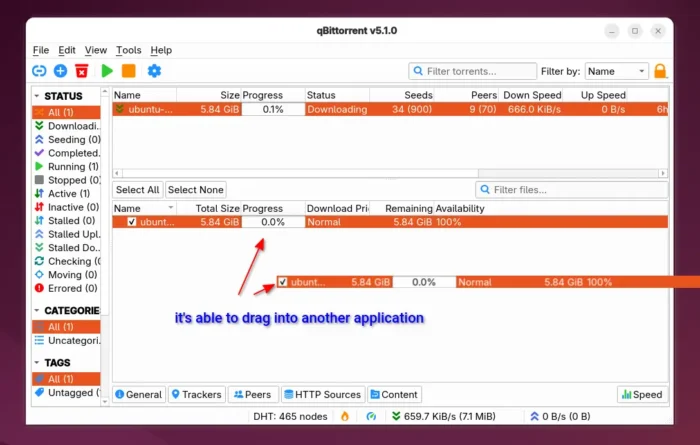Click the add torrent link toolbar icon

39,71
